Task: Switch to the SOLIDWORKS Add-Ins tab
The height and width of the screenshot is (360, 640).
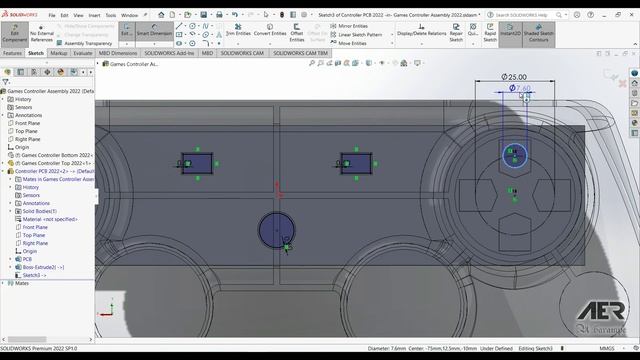Action: (169, 53)
